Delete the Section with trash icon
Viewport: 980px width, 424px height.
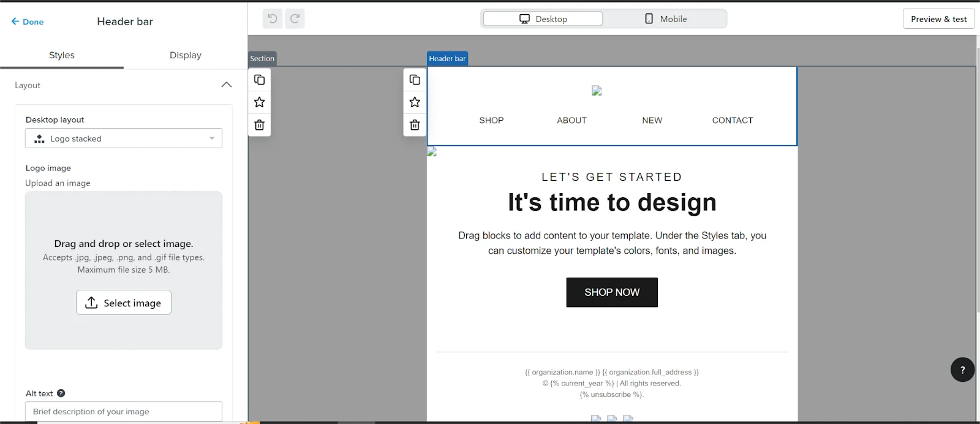pyautogui.click(x=259, y=125)
